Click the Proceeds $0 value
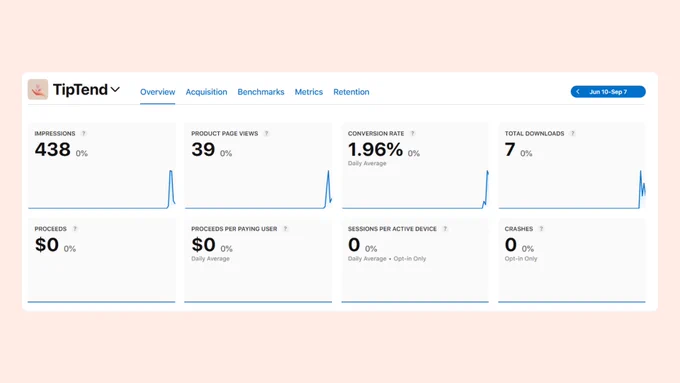This screenshot has height=383, width=680. (47, 245)
